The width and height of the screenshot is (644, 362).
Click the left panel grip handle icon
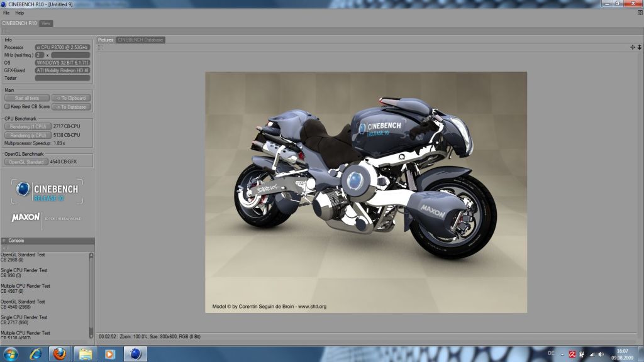pyautogui.click(x=4, y=31)
